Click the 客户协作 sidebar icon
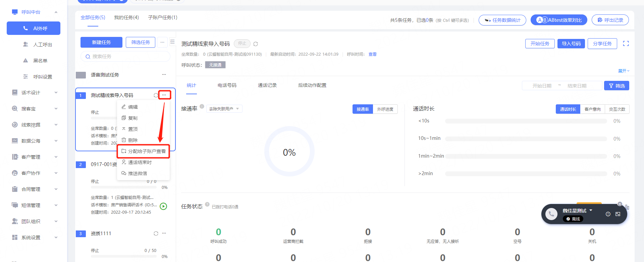The height and width of the screenshot is (262, 644). pyautogui.click(x=15, y=173)
